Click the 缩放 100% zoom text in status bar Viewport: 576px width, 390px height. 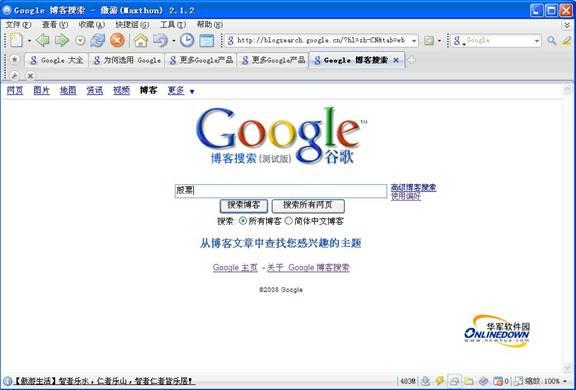coord(542,382)
